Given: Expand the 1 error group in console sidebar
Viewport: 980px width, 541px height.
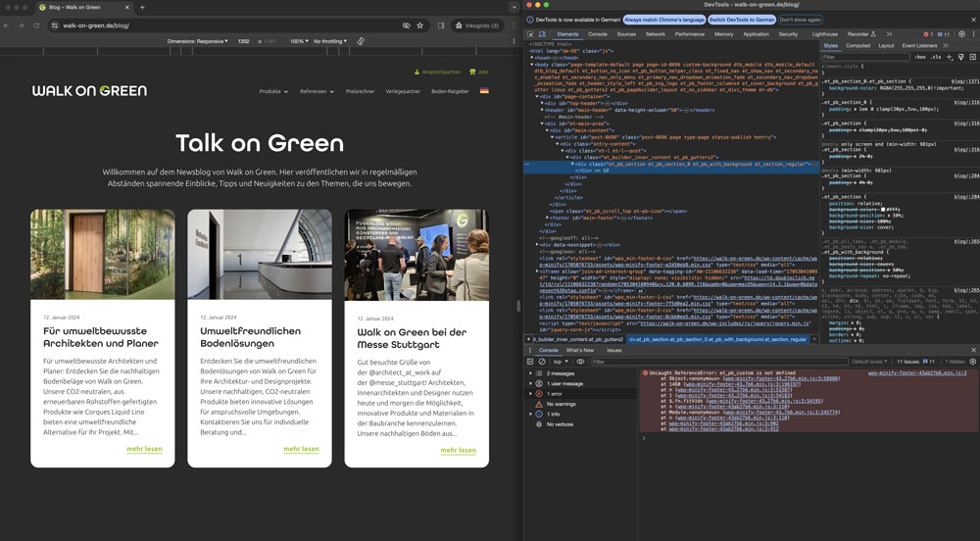Looking at the screenshot, I should 530,394.
